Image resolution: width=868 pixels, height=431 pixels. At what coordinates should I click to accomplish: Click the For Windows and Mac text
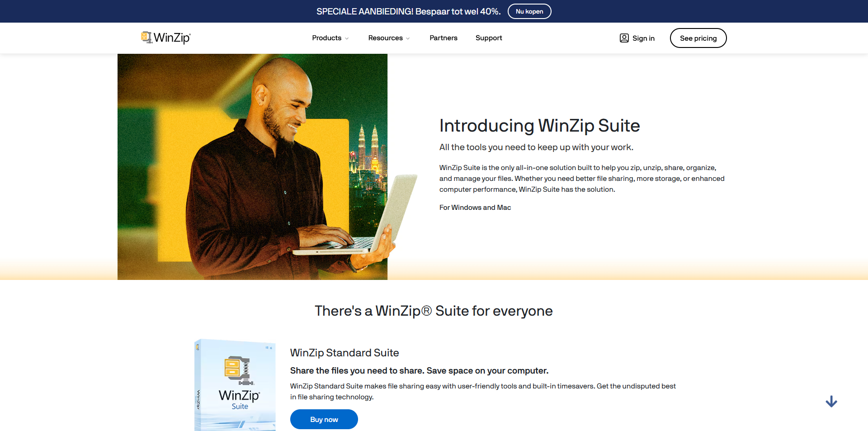[475, 208]
